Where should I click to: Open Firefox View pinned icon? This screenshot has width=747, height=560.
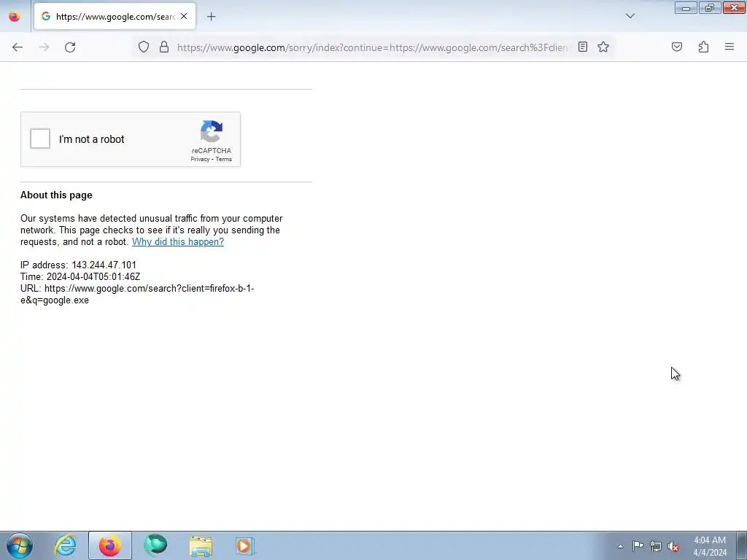click(15, 17)
